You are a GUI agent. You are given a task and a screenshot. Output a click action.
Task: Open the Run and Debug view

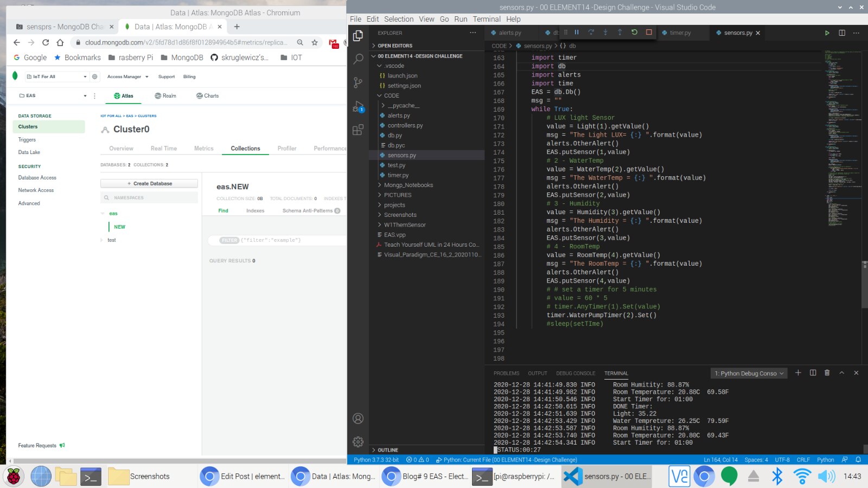click(x=358, y=106)
